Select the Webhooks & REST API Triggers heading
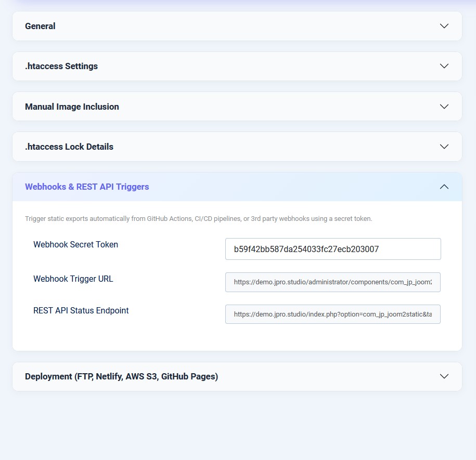476x460 pixels. click(x=87, y=187)
